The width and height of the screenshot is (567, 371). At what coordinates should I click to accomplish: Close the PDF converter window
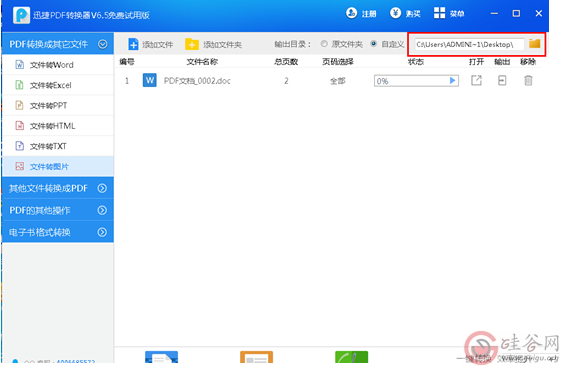click(x=538, y=13)
